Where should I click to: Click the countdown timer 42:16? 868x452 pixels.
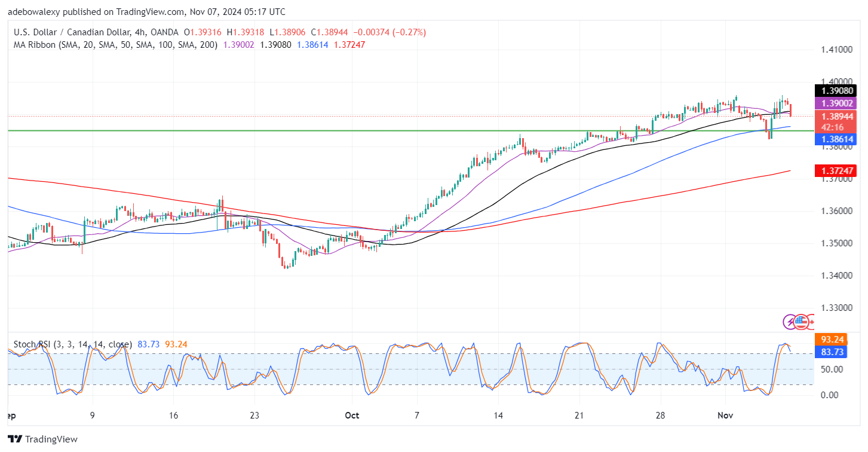click(833, 127)
